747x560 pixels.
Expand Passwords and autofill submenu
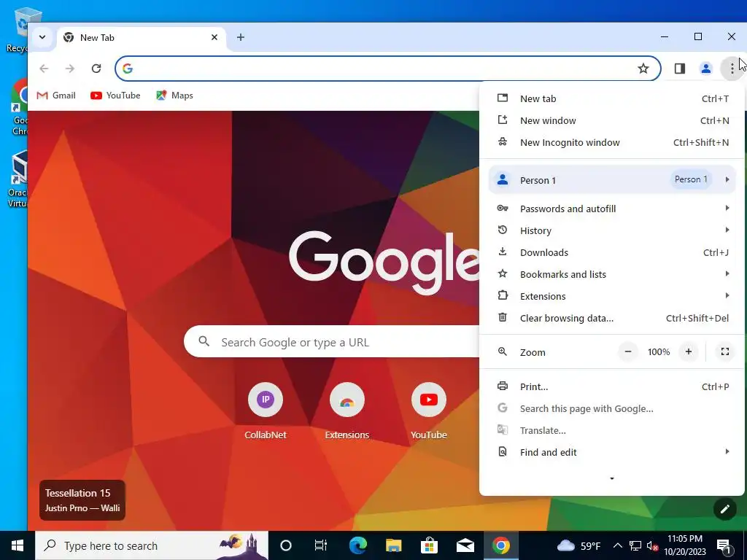[x=612, y=209]
